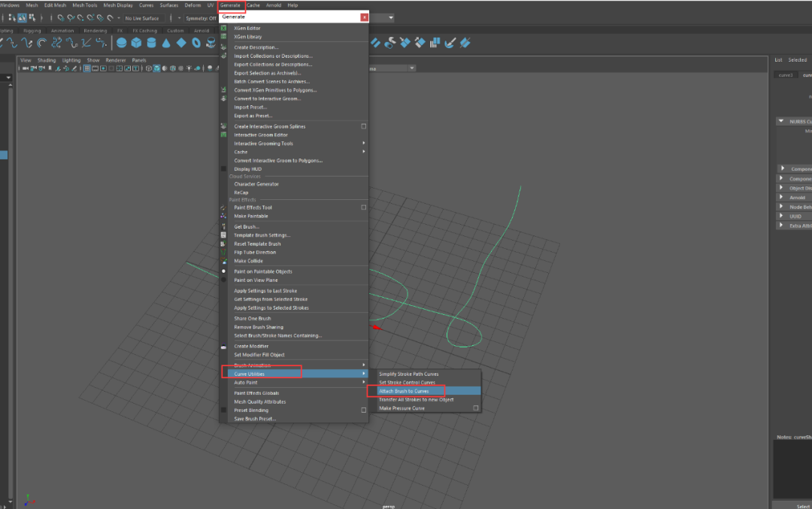Expand Interactive Grooming Tools submenu arrow
812x509 pixels.
364,143
